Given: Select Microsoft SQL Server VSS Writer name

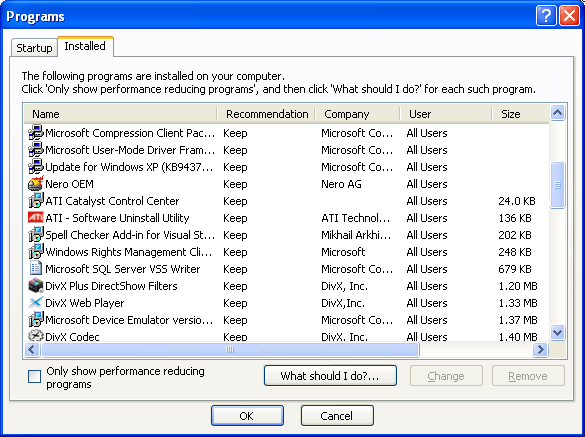Looking at the screenshot, I should pyautogui.click(x=122, y=269).
